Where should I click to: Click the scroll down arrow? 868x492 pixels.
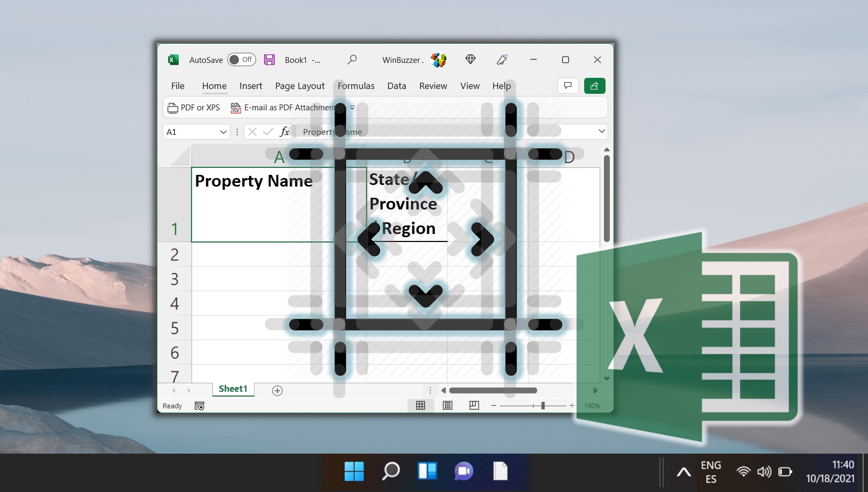click(607, 378)
